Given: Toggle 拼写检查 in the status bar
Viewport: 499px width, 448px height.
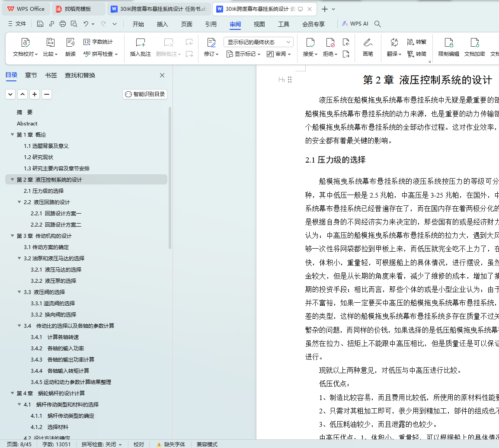Looking at the screenshot, I should click(102, 444).
